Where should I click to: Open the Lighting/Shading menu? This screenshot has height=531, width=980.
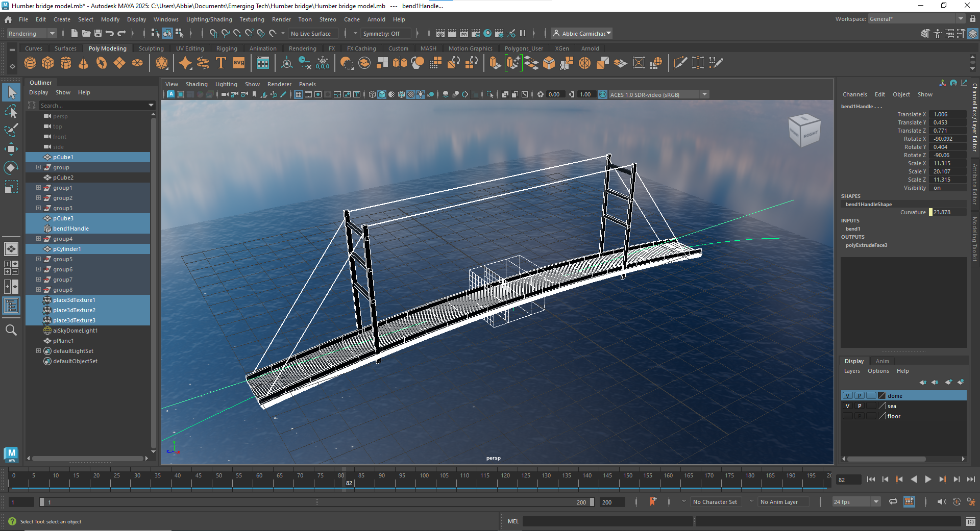point(209,19)
